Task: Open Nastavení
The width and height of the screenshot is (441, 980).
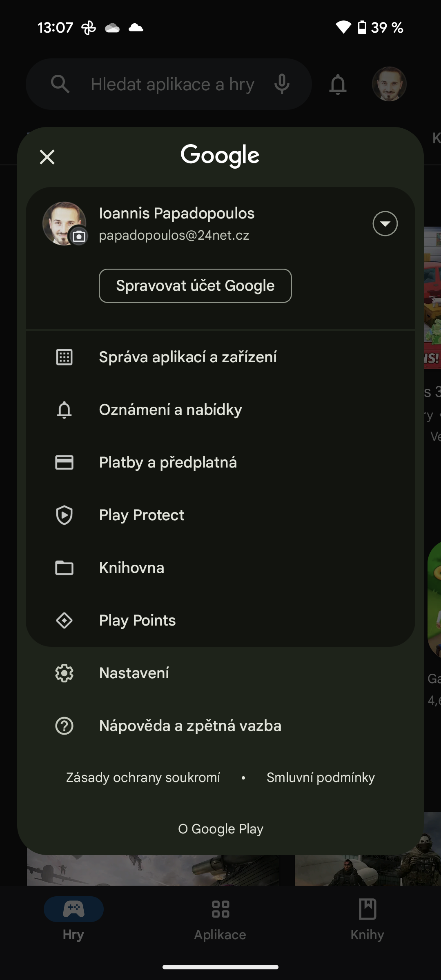Action: [x=134, y=673]
